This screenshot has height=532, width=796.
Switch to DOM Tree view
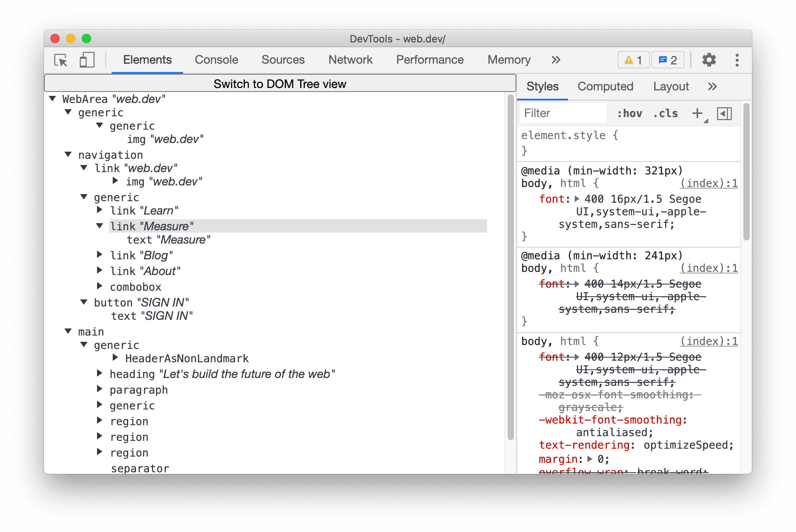click(280, 83)
